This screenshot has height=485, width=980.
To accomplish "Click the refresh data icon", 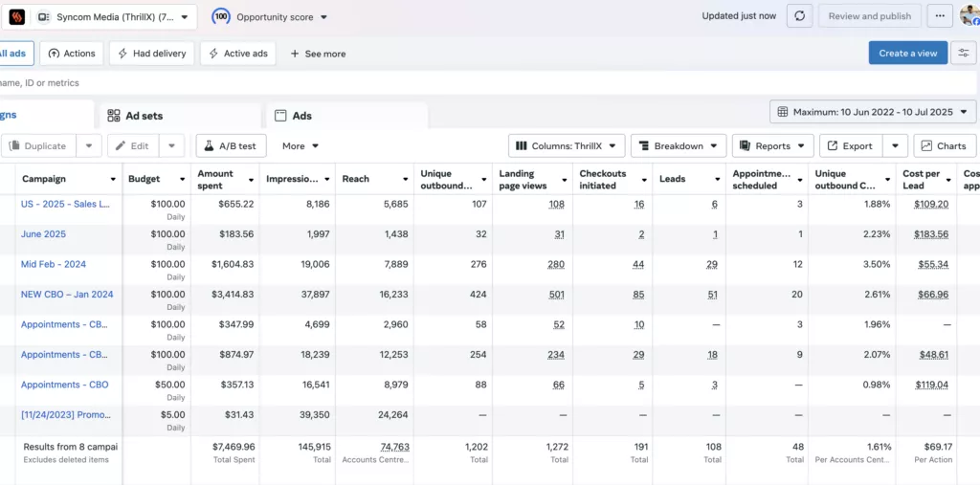I will tap(799, 16).
